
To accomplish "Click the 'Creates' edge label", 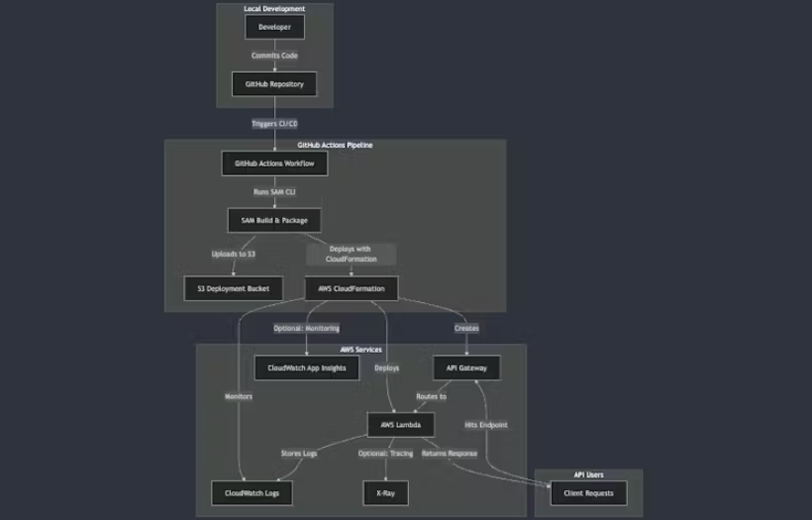I will (467, 328).
